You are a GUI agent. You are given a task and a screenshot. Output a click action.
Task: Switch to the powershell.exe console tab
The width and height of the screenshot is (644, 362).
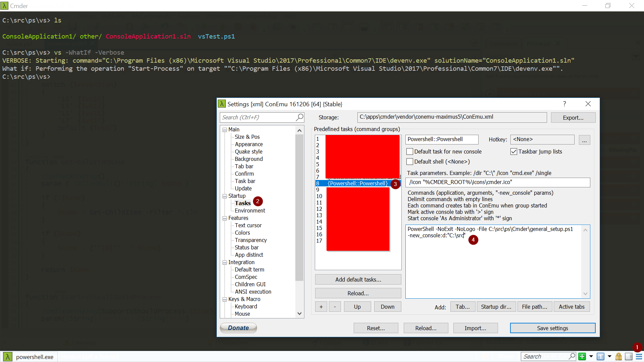[x=30, y=357]
